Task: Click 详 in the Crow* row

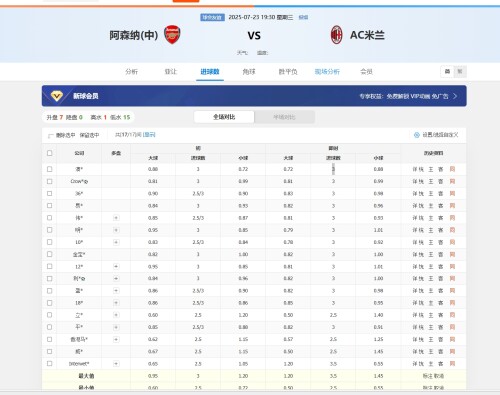Action: 415,181
